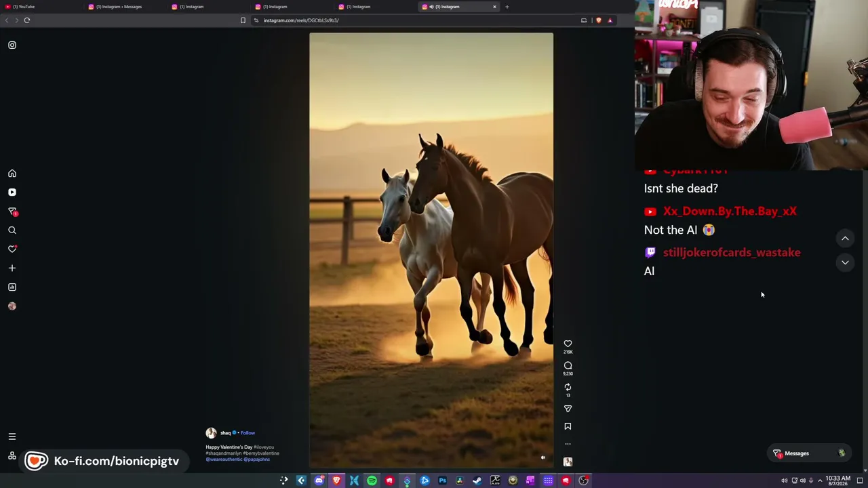
Task: Like the reel with heart icon
Action: (x=568, y=344)
